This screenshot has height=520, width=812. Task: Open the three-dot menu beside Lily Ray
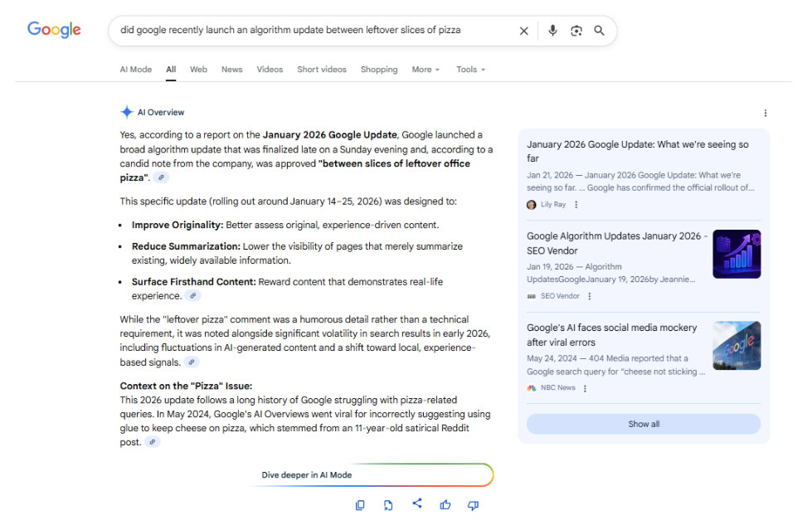(576, 205)
